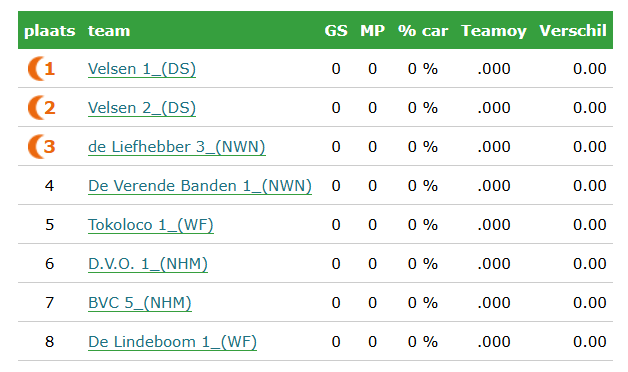Click the orange rank 3 badge icon
This screenshot has height=372, width=628.
[41, 147]
